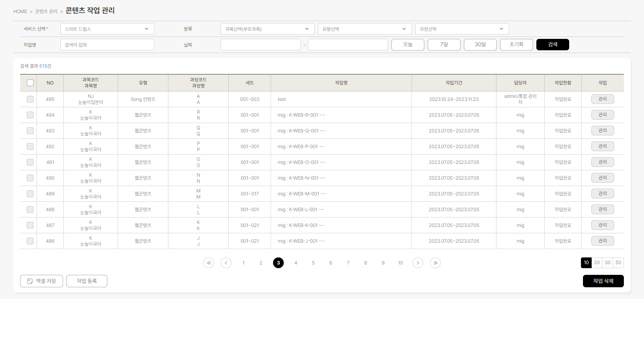644x362 pixels.
Task: Go to page 6
Action: pyautogui.click(x=331, y=263)
